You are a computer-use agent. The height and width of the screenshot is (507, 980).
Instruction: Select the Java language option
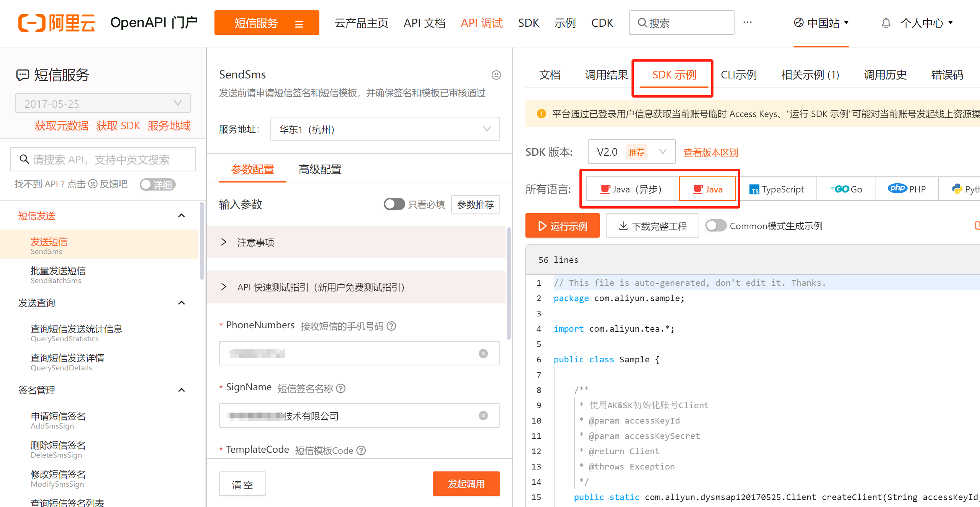[707, 189]
